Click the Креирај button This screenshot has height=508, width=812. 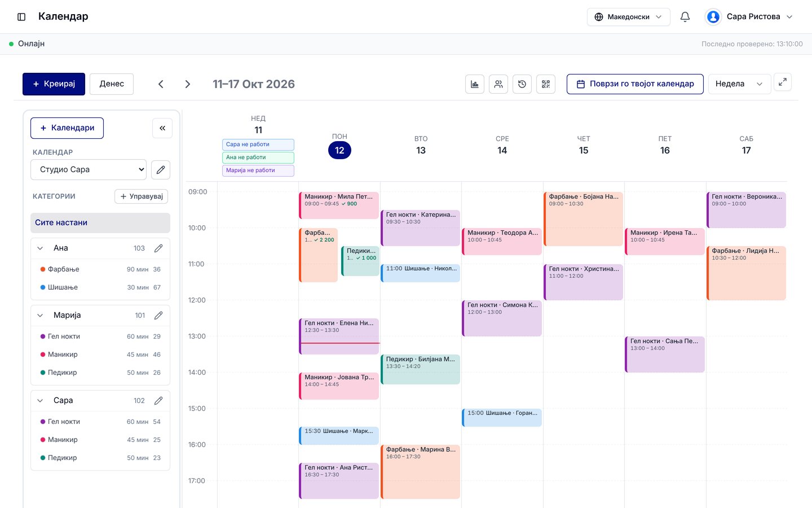pos(54,84)
